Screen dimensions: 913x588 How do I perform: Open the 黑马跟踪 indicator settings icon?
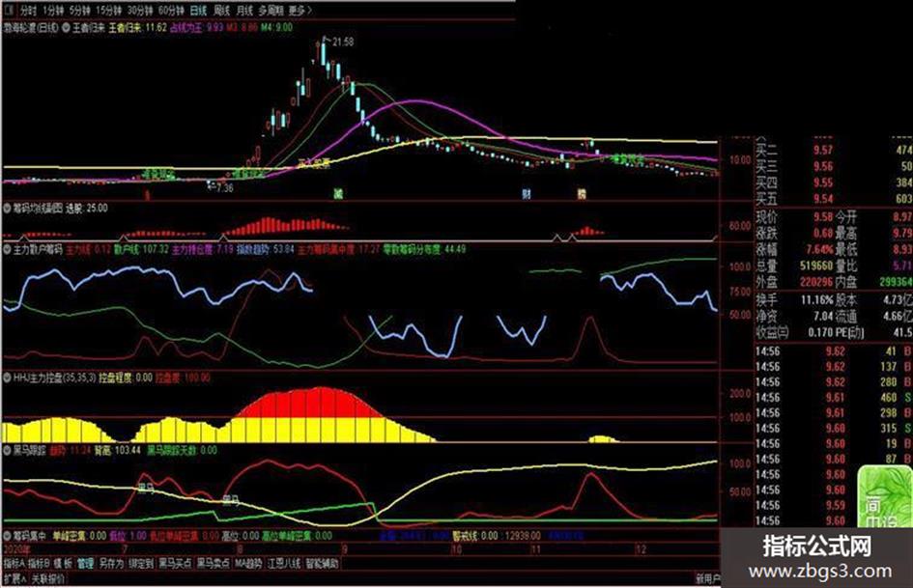click(x=8, y=450)
